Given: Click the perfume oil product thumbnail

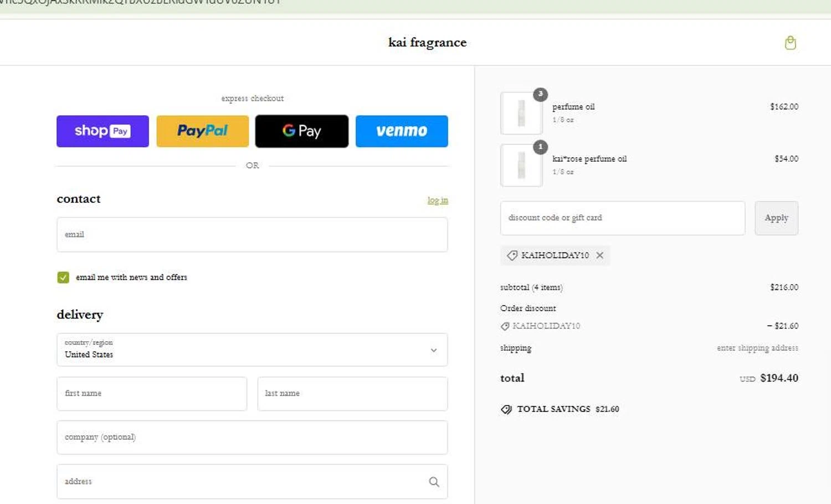Looking at the screenshot, I should [521, 114].
